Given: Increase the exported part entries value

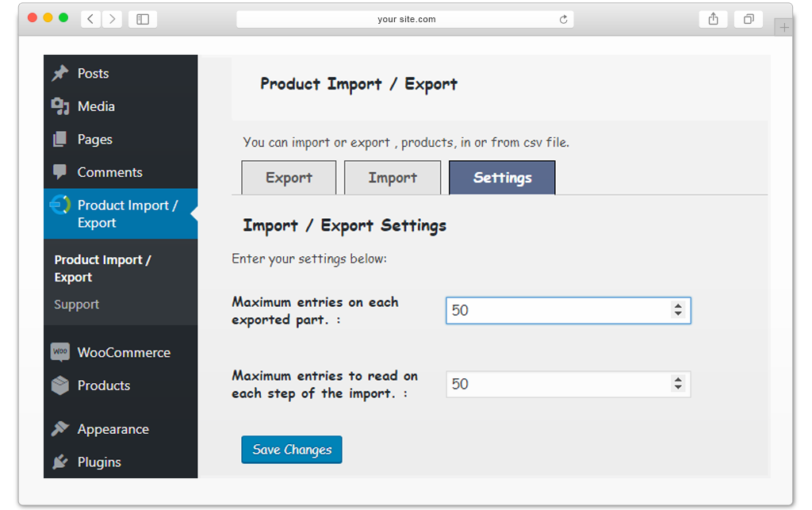Looking at the screenshot, I should point(678,305).
